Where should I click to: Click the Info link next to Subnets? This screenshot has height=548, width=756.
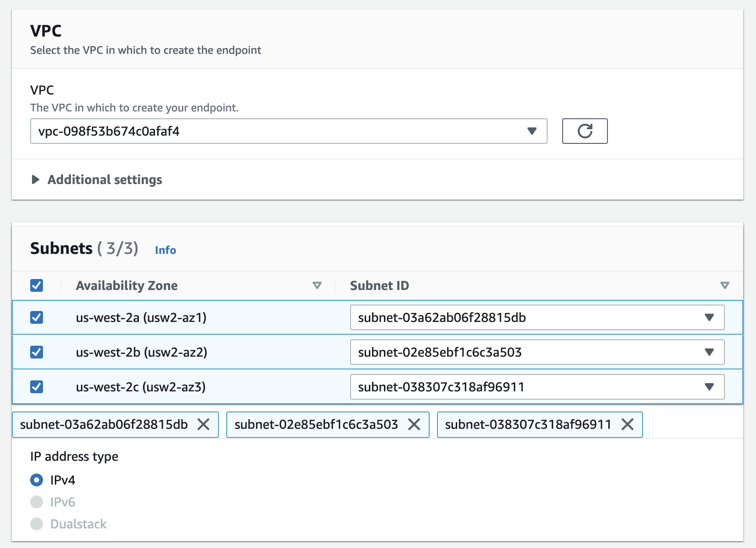click(x=165, y=250)
